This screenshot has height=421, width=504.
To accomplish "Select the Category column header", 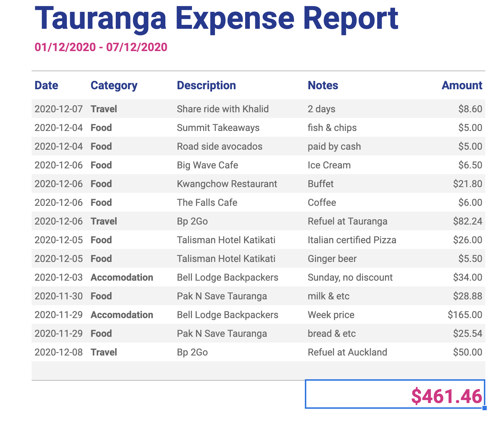I will 114,85.
